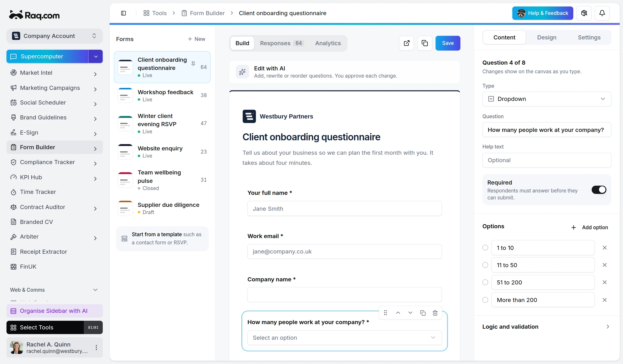The image size is (623, 364).
Task: Open FinUK tool
Action: pos(54,267)
